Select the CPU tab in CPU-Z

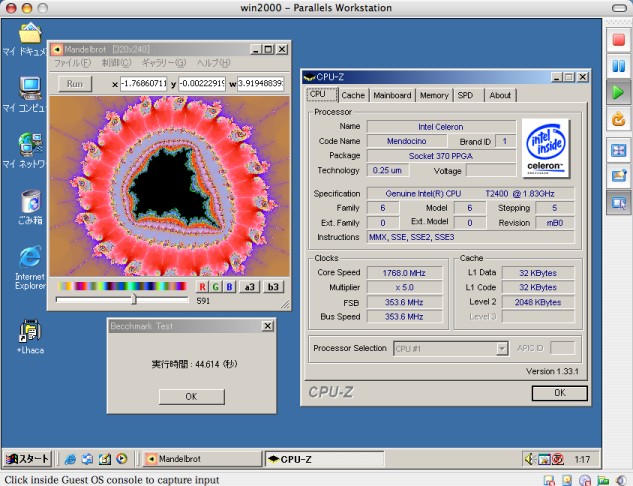[321, 94]
